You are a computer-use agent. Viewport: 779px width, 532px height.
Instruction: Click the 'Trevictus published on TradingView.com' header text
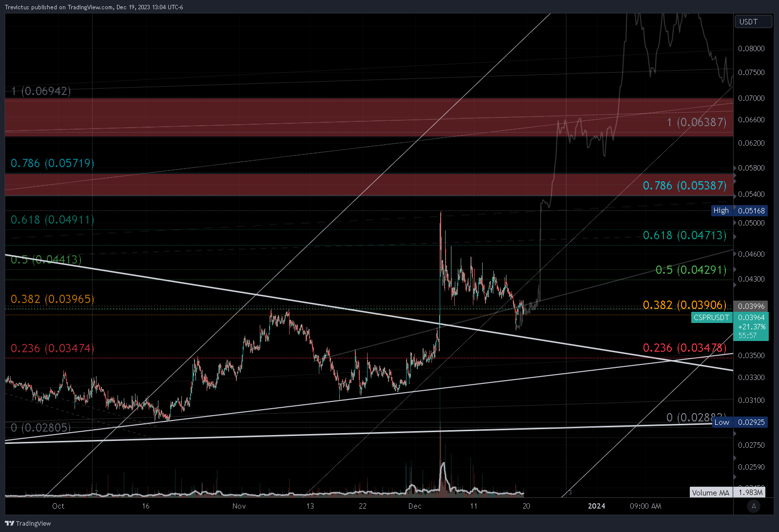click(x=59, y=7)
